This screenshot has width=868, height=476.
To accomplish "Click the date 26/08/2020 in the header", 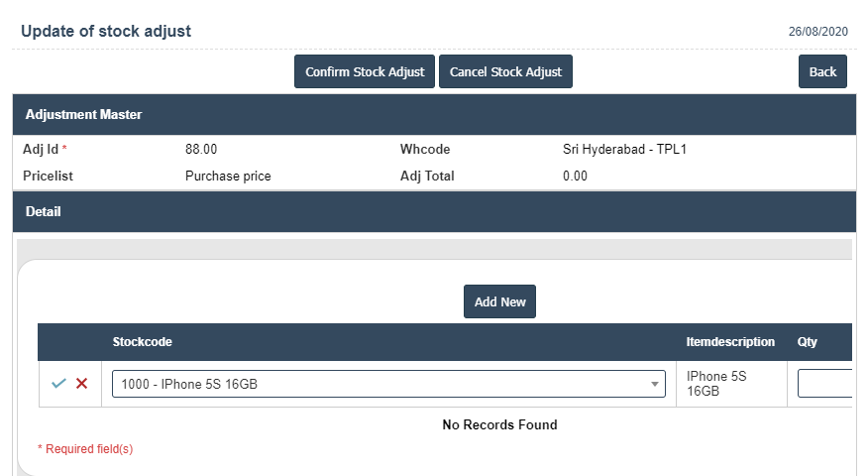I will (x=818, y=32).
